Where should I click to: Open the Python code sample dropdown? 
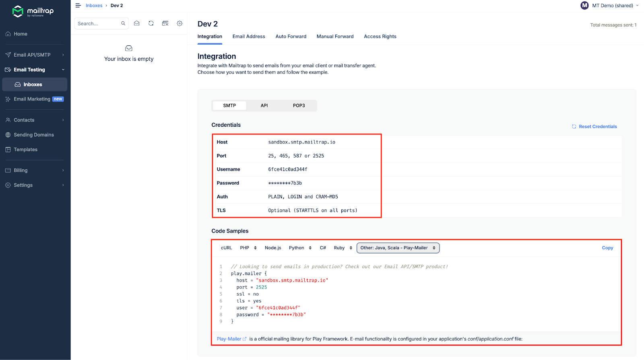pos(300,248)
